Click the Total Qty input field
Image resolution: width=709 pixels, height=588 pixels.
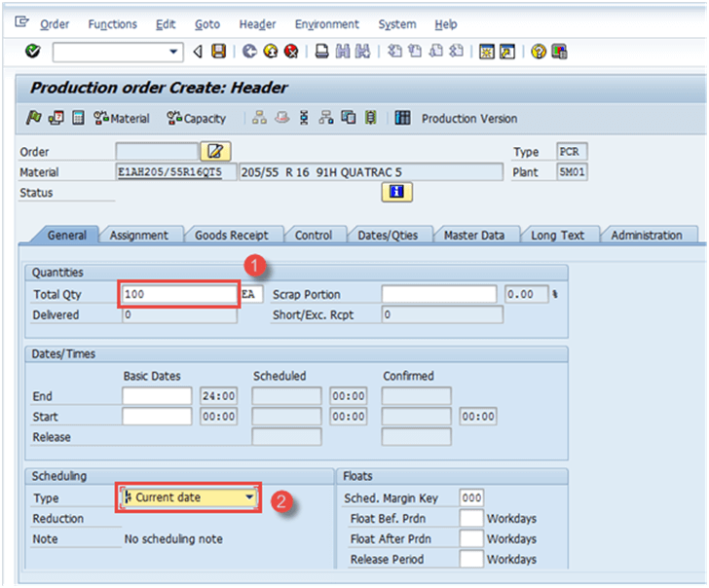pyautogui.click(x=179, y=294)
